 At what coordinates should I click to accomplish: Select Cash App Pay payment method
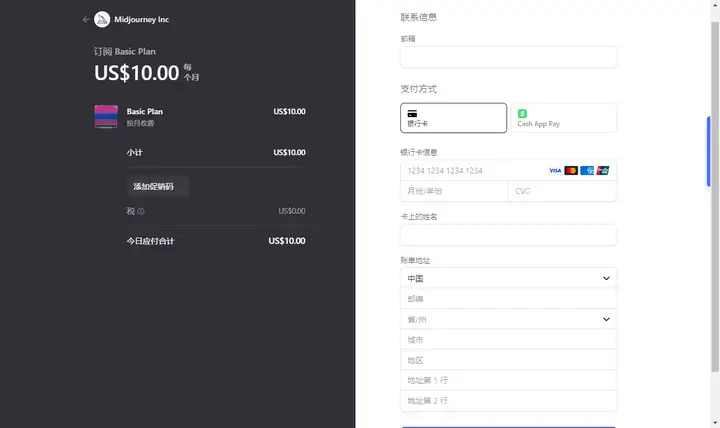563,118
